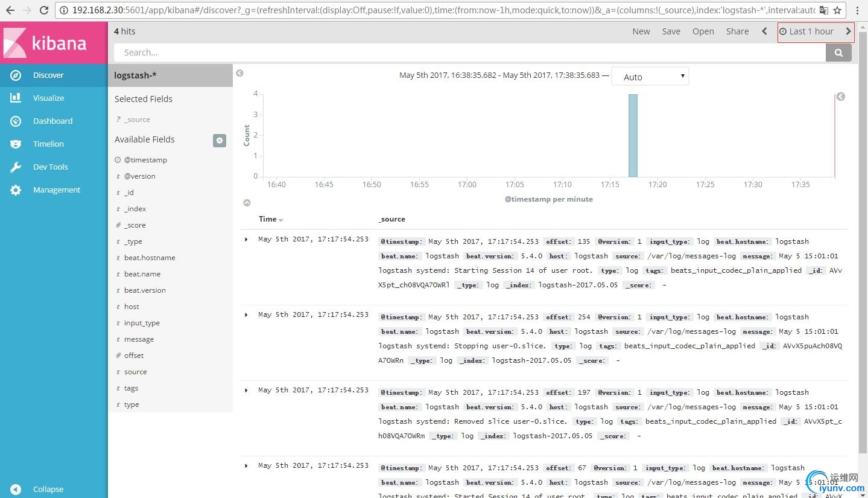Viewport: 868px width, 498px height.
Task: Click Open in top menu
Action: click(x=703, y=31)
